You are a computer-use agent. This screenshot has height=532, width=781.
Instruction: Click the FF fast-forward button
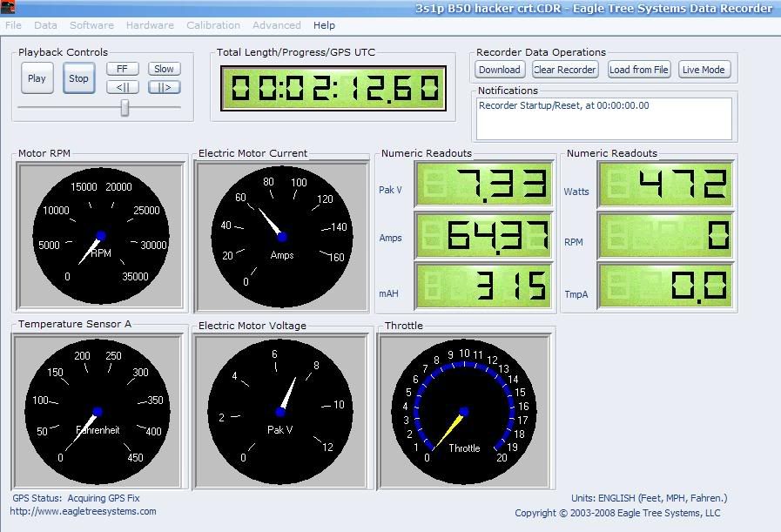[x=123, y=69]
